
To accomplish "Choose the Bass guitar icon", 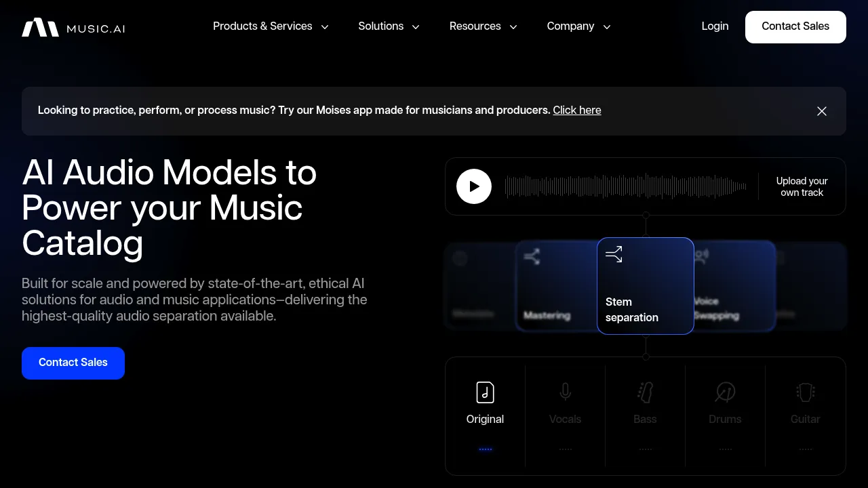I will (645, 392).
